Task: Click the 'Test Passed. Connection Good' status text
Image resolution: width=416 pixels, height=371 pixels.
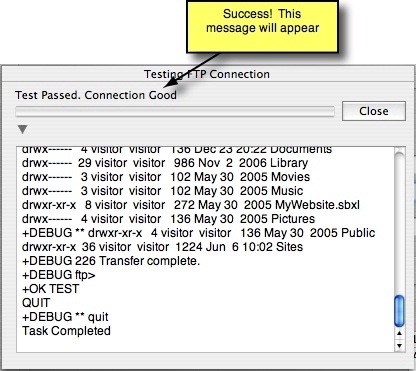Action: click(96, 95)
